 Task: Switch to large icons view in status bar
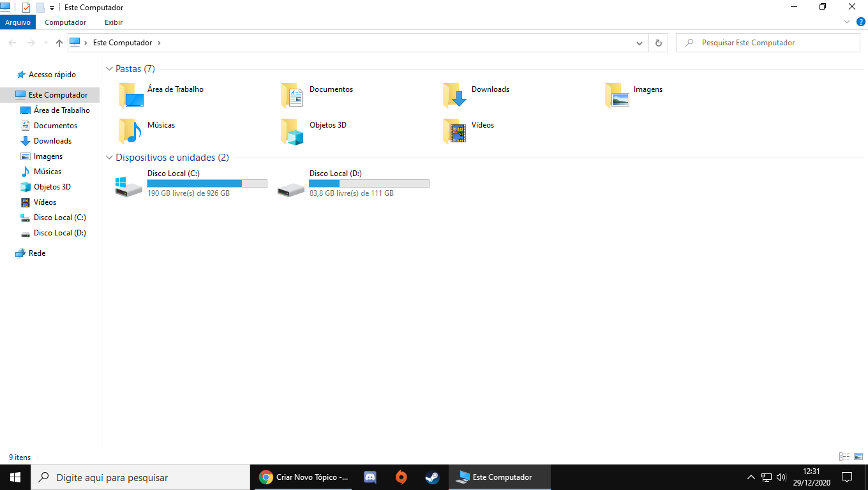[x=858, y=457]
